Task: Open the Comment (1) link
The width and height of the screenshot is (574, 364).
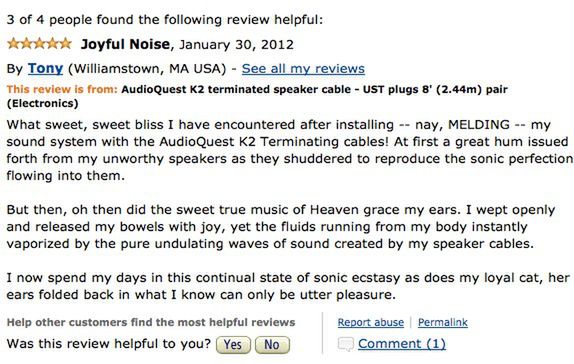Action: click(402, 343)
